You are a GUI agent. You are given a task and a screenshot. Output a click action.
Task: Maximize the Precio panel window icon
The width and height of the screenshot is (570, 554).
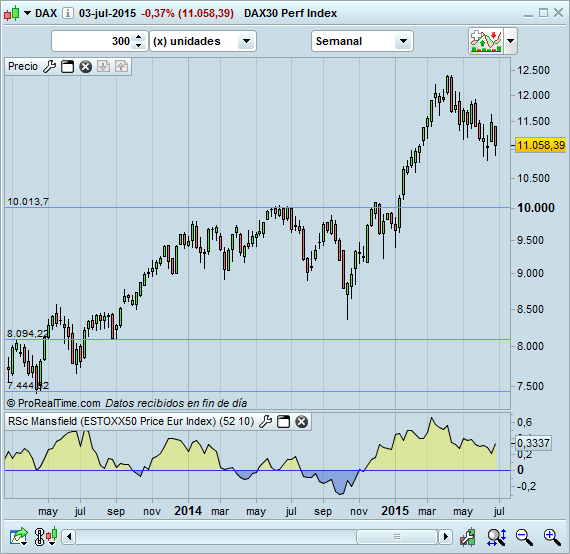[x=67, y=67]
